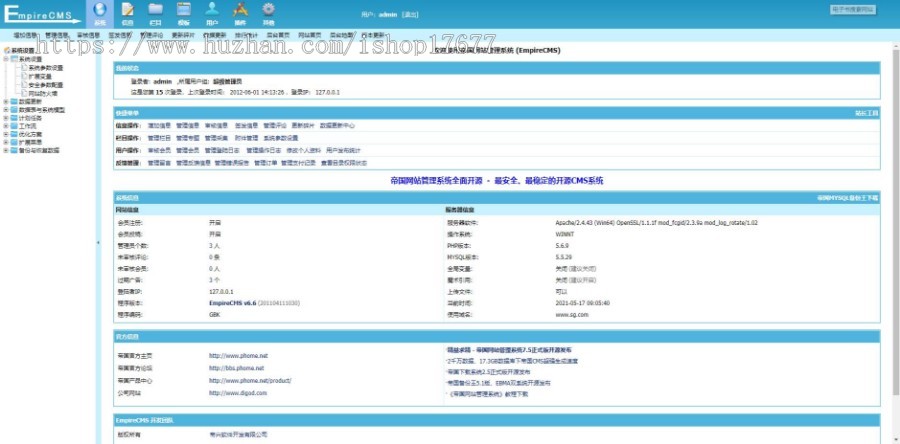Image resolution: width=900 pixels, height=444 pixels.
Task: Select 网站首页 in the top submenu bar
Action: pyautogui.click(x=309, y=36)
